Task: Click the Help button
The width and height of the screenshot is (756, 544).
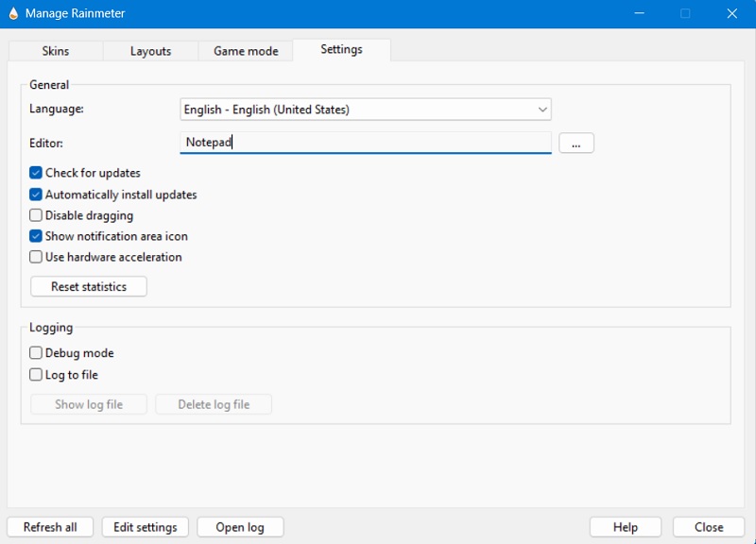Action: coord(625,527)
